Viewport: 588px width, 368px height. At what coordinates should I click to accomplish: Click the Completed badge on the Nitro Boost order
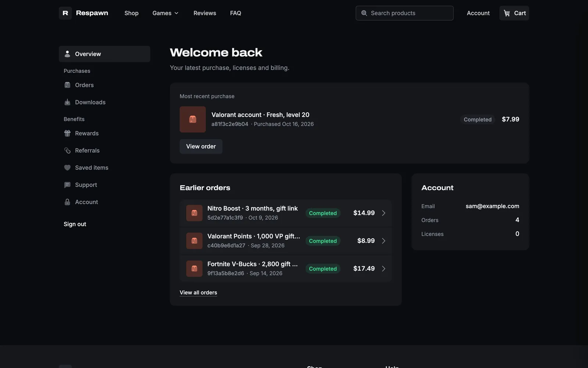pyautogui.click(x=323, y=213)
